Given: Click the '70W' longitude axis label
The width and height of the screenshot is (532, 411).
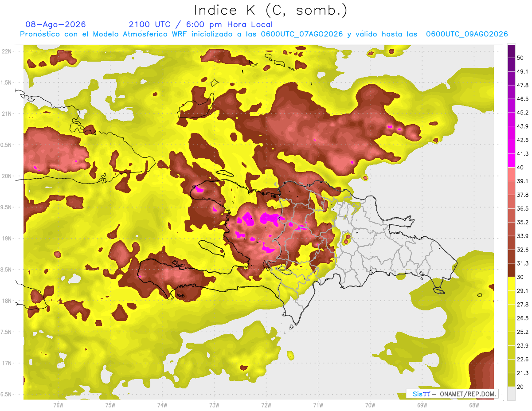Looking at the screenshot, I should click(x=370, y=405).
